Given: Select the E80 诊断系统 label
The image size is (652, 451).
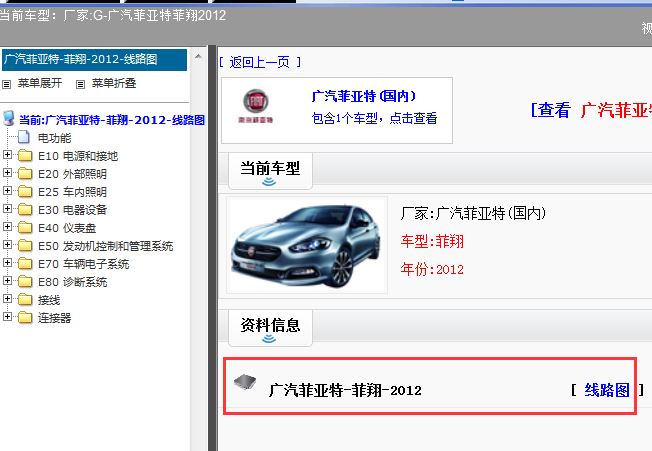Looking at the screenshot, I should (x=72, y=282).
